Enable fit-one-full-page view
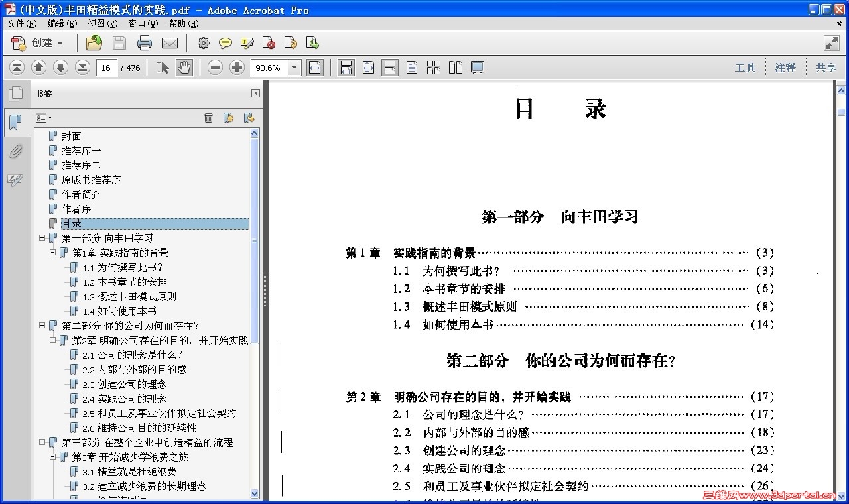 (367, 67)
